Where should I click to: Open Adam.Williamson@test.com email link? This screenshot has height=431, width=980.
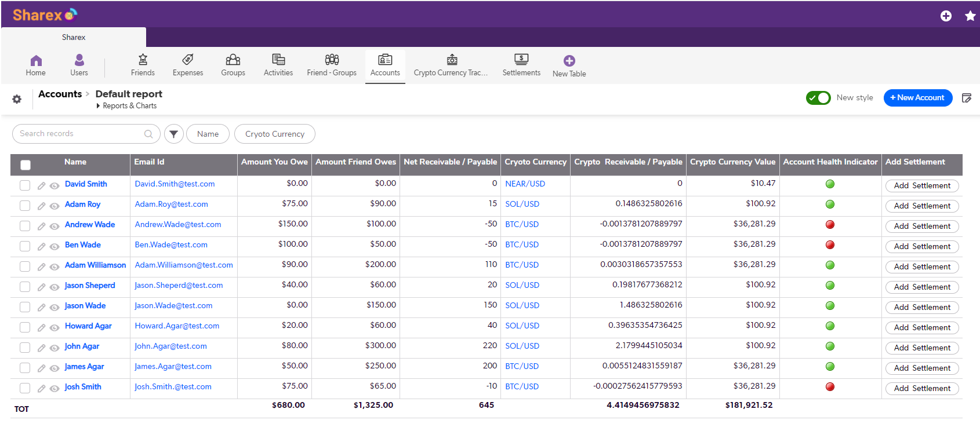[x=184, y=265]
